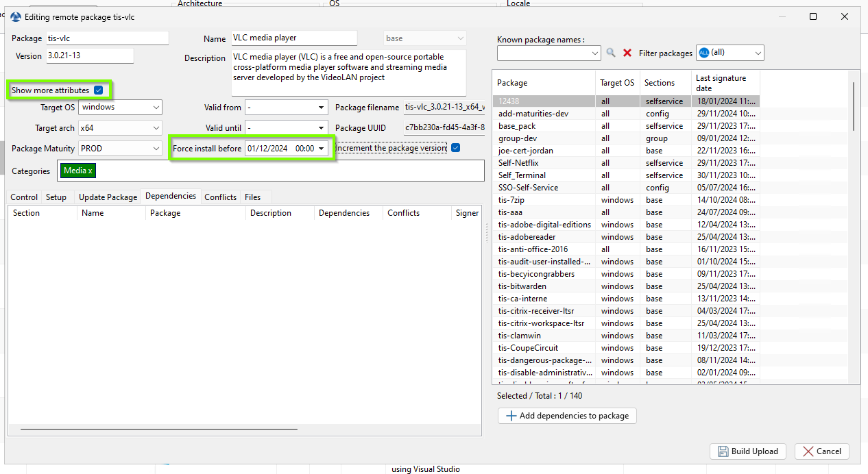Select the tis-aaa package row

[626, 212]
